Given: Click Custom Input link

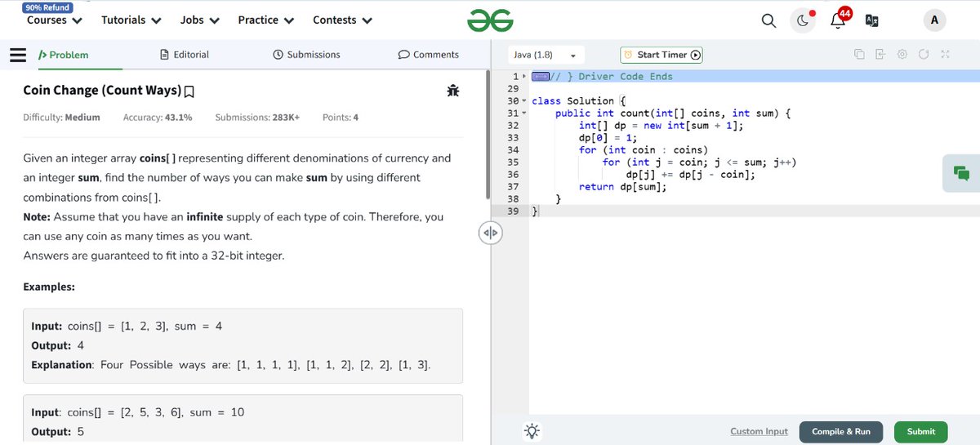Looking at the screenshot, I should click(x=759, y=431).
